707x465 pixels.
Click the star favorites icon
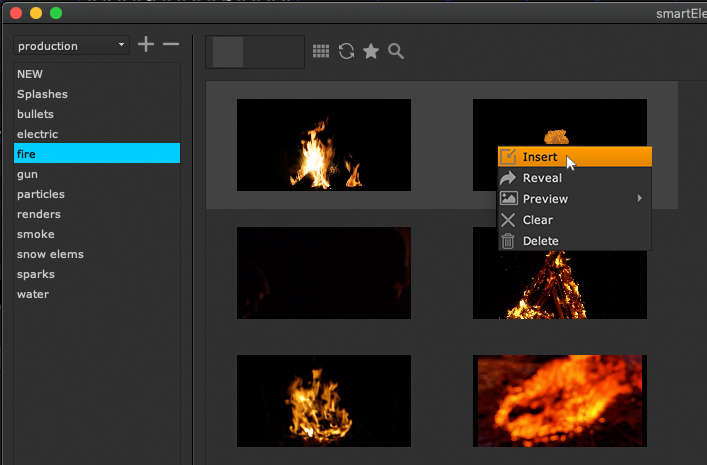pos(371,52)
